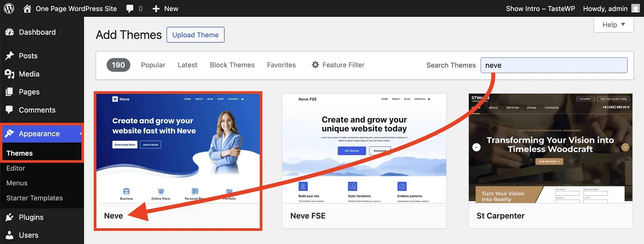Open Comments in the sidebar
The image size is (644, 244).
point(37,110)
